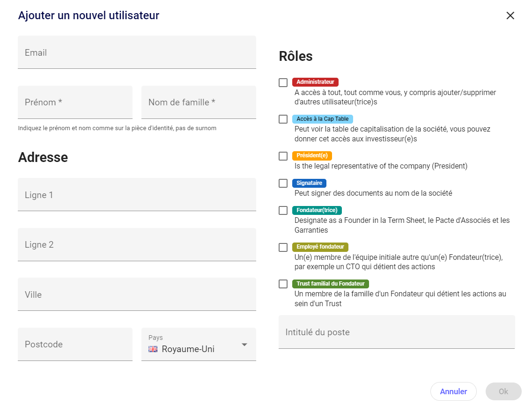Viewport: 532px width, 412px height.
Task: Tick the Président(e) role checkbox
Action: [x=283, y=156]
